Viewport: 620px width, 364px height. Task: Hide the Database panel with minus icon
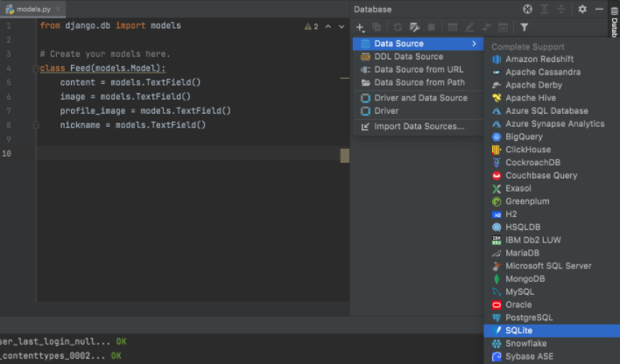click(599, 9)
